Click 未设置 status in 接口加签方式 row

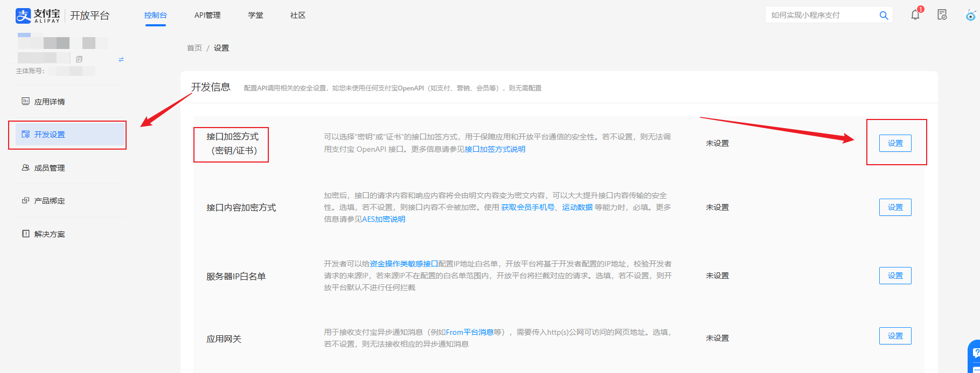717,143
